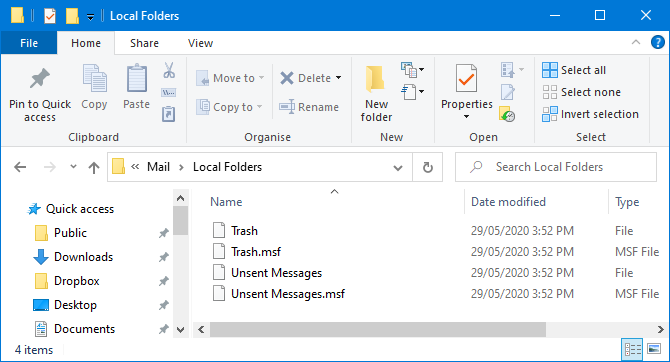Click Pin to Quick access icon

click(x=39, y=79)
